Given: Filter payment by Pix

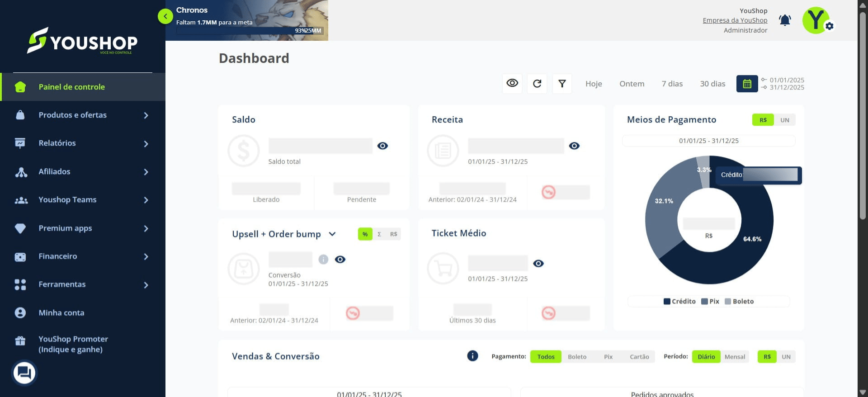Looking at the screenshot, I should click(x=608, y=357).
